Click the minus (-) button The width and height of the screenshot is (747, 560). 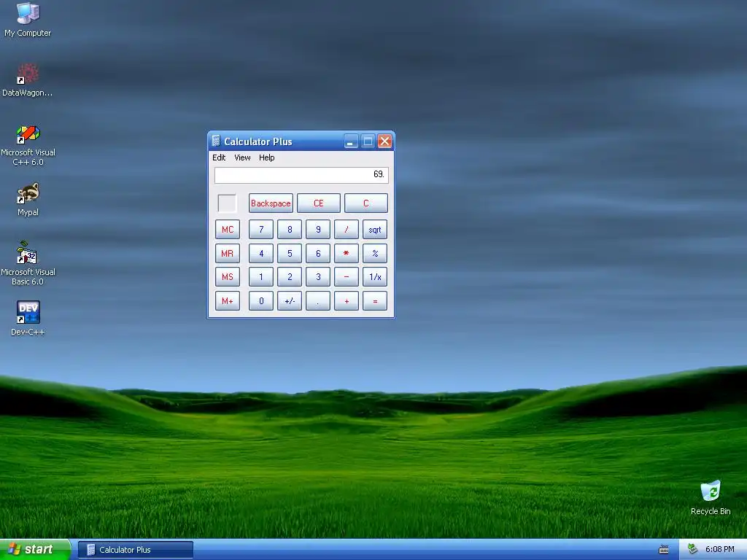tap(347, 276)
